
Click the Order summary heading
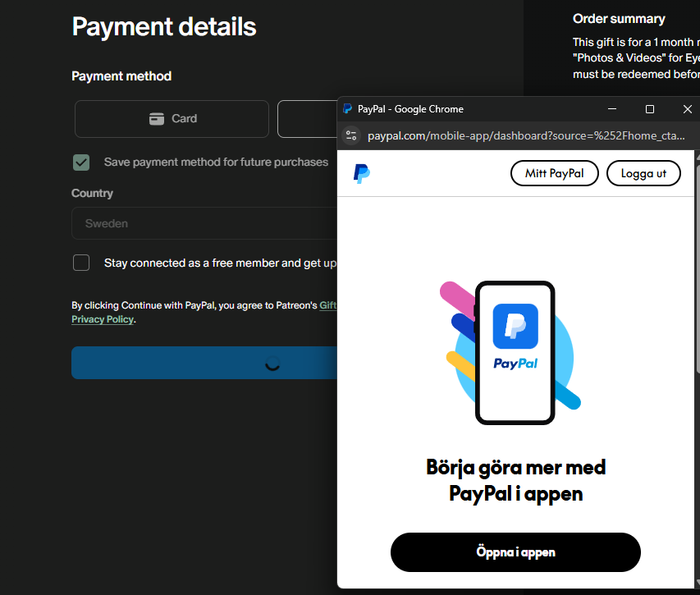tap(619, 19)
